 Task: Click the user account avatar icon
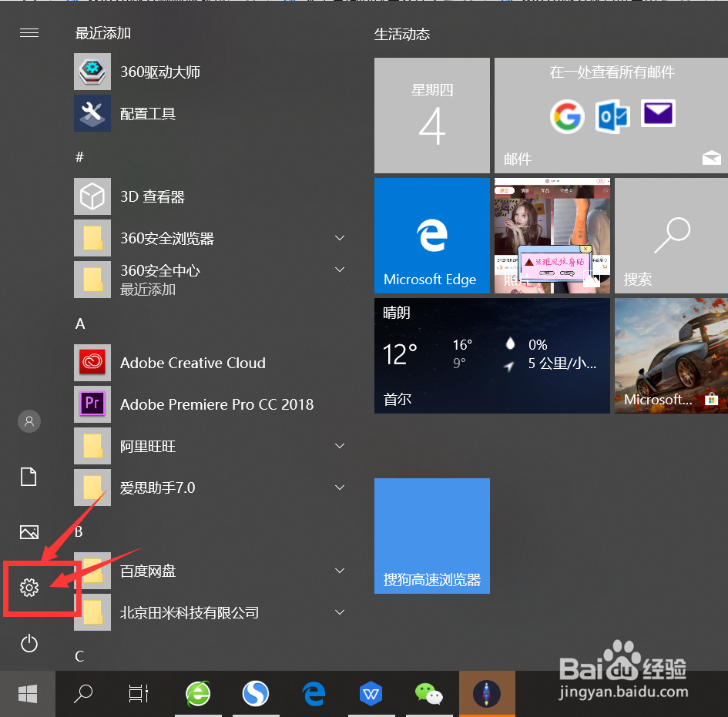click(x=29, y=421)
